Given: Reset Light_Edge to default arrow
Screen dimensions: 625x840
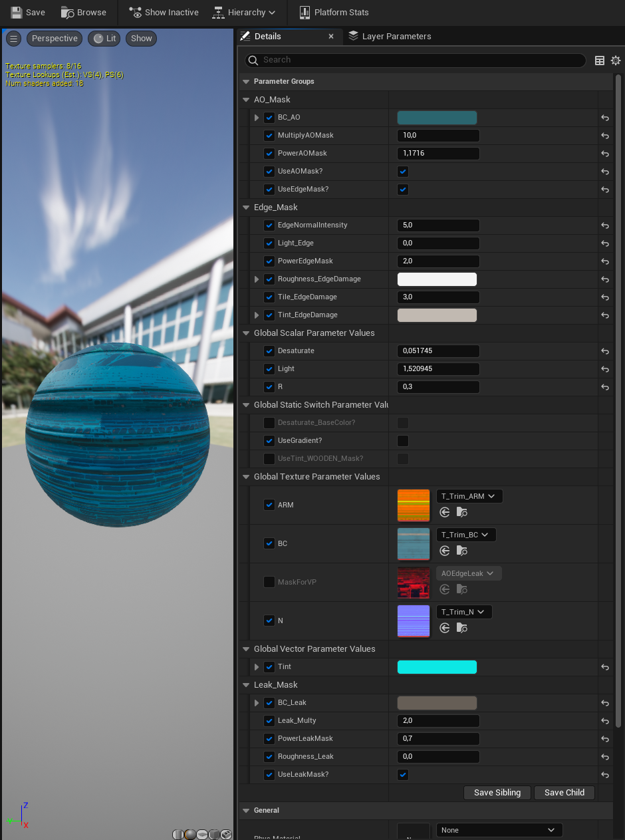Looking at the screenshot, I should 605,243.
